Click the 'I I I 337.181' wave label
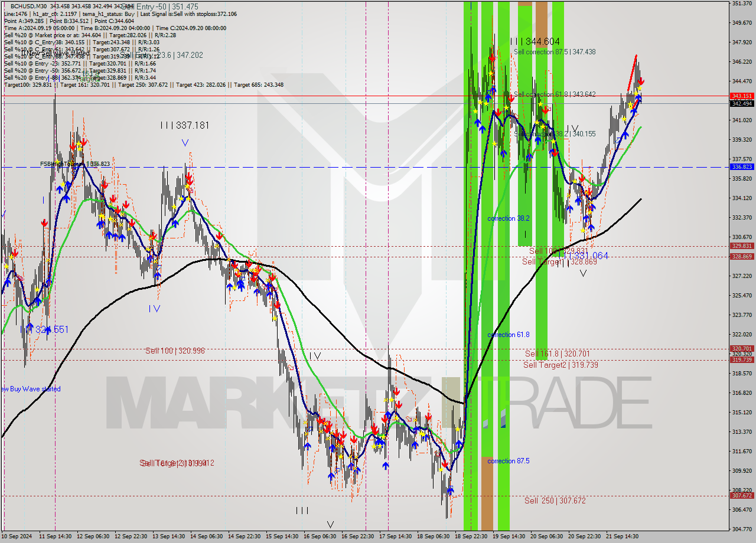This screenshot has width=756, height=543. tap(185, 125)
